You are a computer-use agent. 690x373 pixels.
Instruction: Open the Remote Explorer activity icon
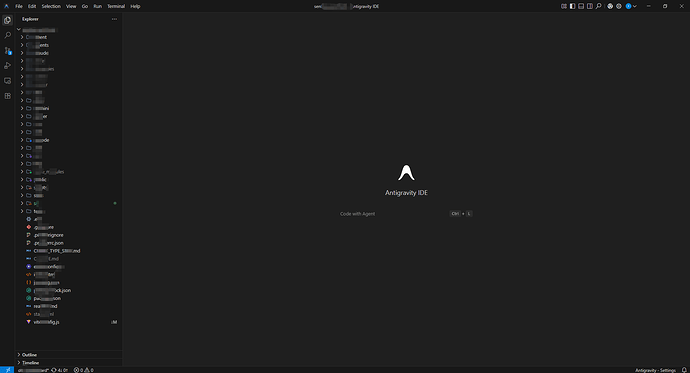(x=7, y=81)
